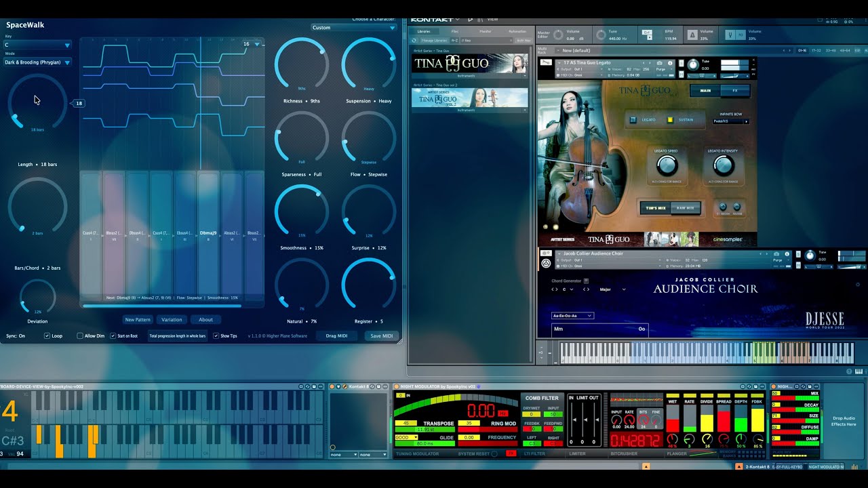
Task: Open the About button in SpaceWalk
Action: pos(205,320)
